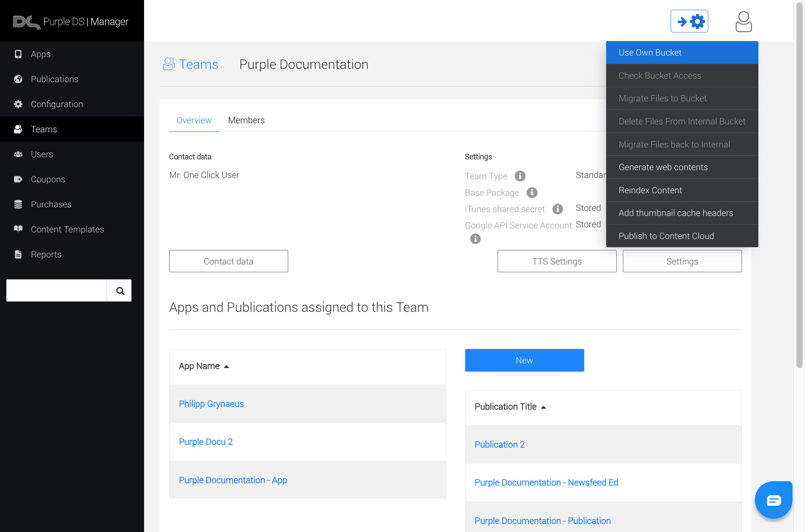Choose Delete Files From Internal Bucket

click(682, 121)
